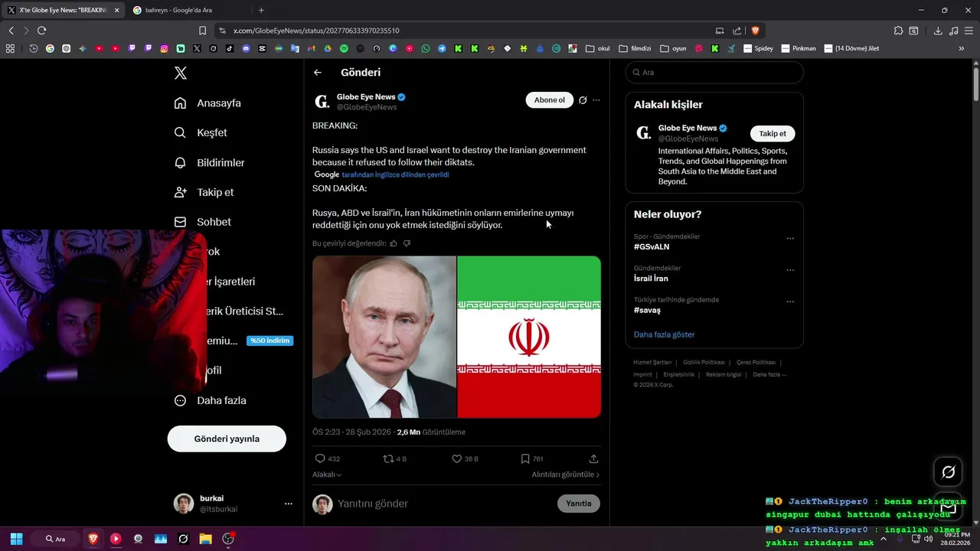Go to Anasayfa in the sidebar
The height and width of the screenshot is (551, 980).
[207, 103]
